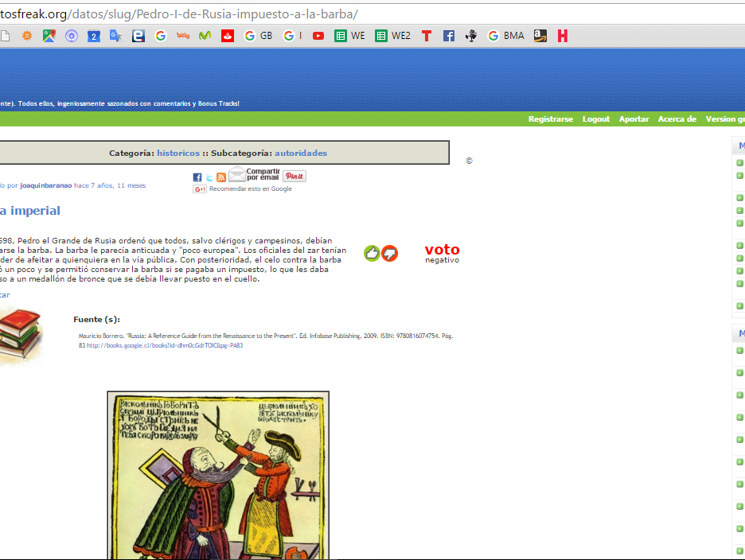
Task: Open the Google bookmark labeled I
Action: [x=293, y=36]
